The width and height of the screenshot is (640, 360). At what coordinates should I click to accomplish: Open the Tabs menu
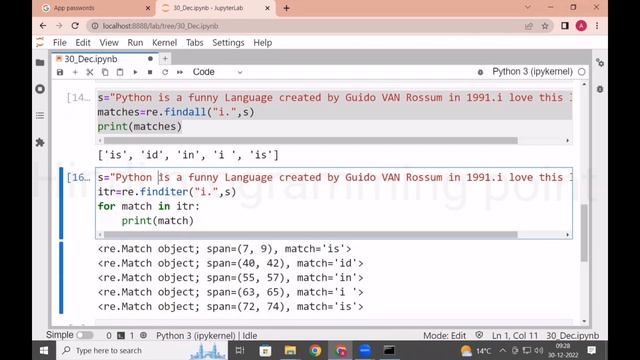tap(194, 42)
